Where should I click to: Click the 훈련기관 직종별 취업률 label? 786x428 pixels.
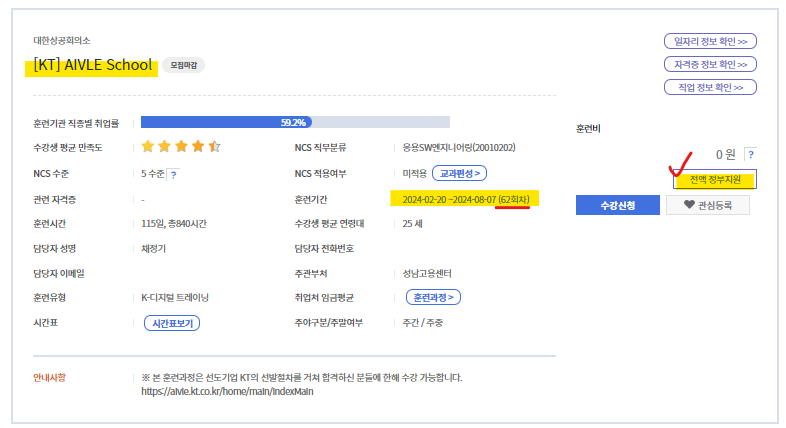[76, 123]
